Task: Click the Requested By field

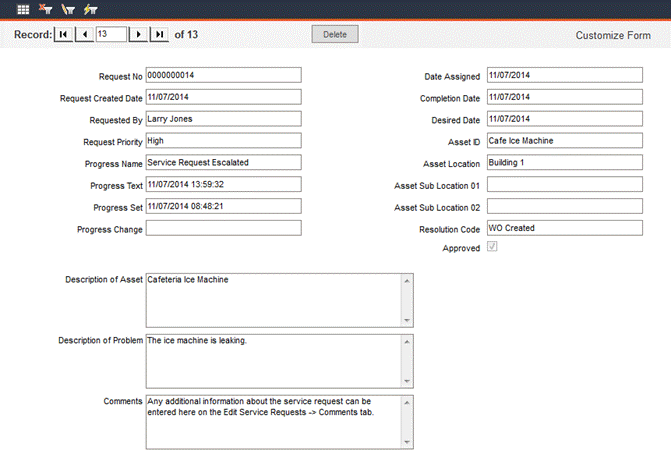Action: (x=223, y=118)
